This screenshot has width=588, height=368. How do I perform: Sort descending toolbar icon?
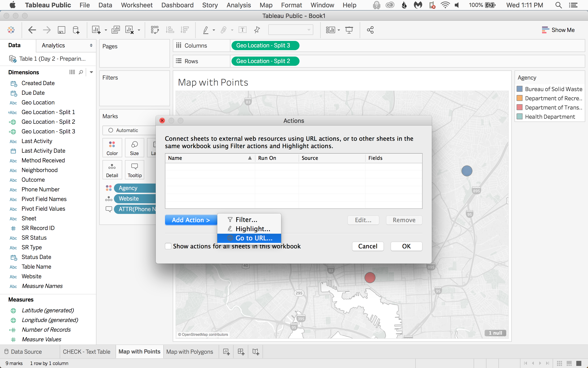[x=185, y=30]
